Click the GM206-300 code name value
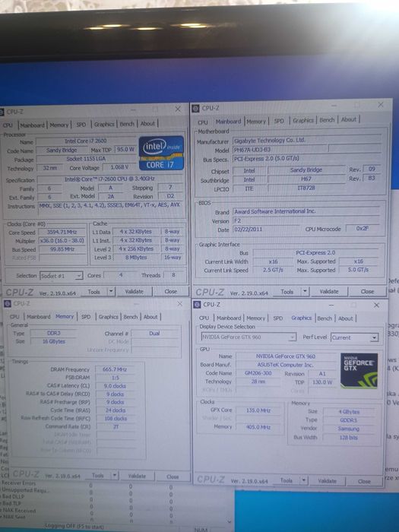The image size is (399, 532). pos(258,373)
